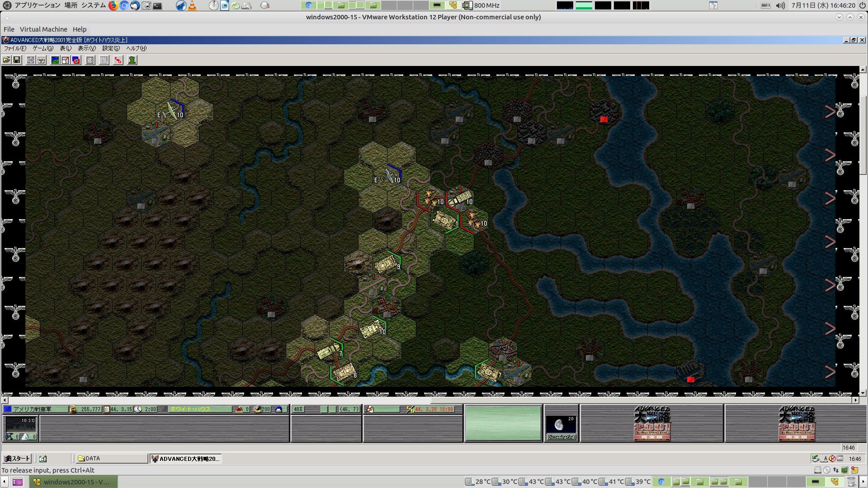Viewport: 868px width, 488px height.
Task: Open the full map view toolbar icon
Action: [55, 60]
